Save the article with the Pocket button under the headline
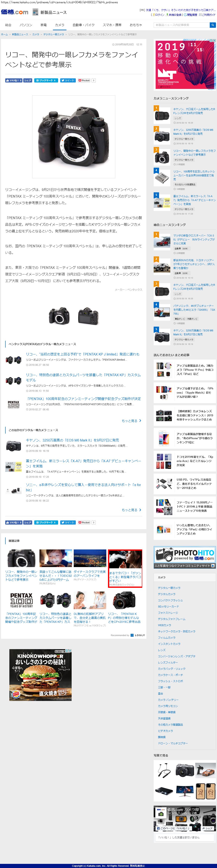Viewport: 217px width, 868px height. tap(84, 81)
